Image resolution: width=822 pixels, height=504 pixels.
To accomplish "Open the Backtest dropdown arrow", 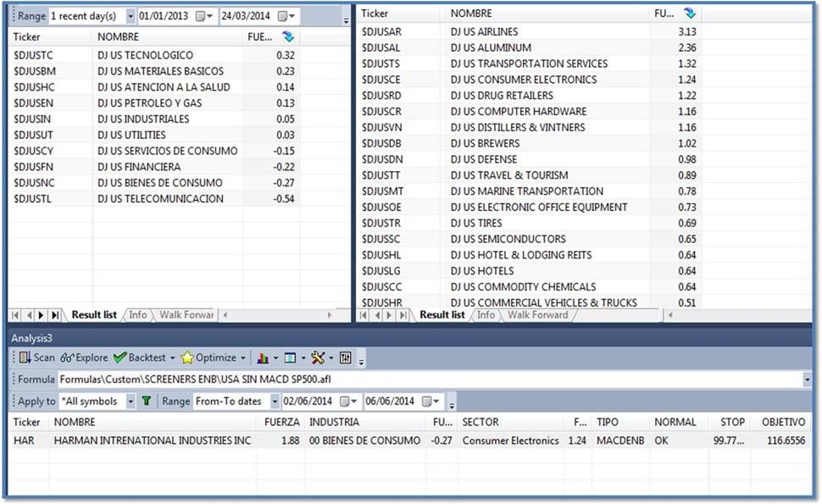I will (173, 358).
